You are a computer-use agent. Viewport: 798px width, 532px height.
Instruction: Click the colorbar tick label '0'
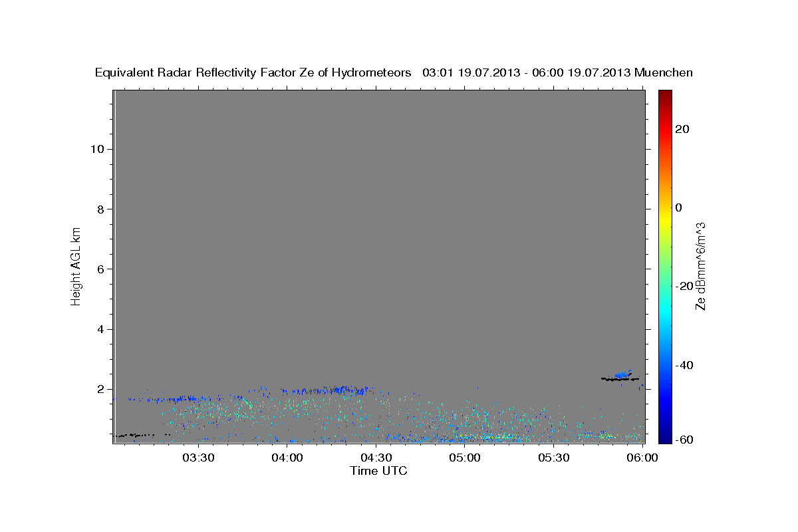tap(678, 207)
